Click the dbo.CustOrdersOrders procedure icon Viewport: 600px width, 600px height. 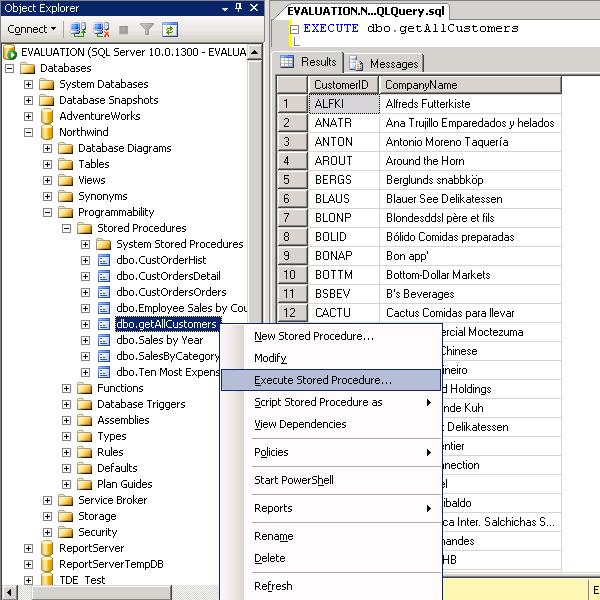104,292
